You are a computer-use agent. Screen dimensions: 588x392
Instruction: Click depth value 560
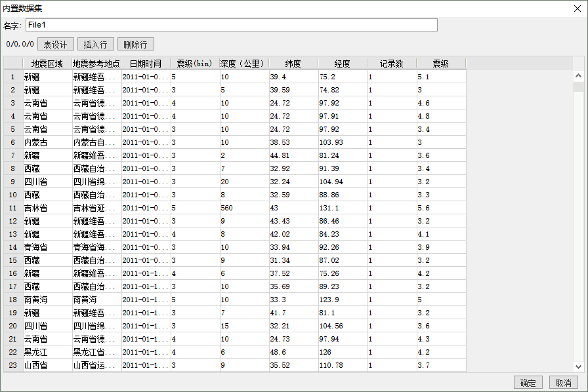(244, 208)
